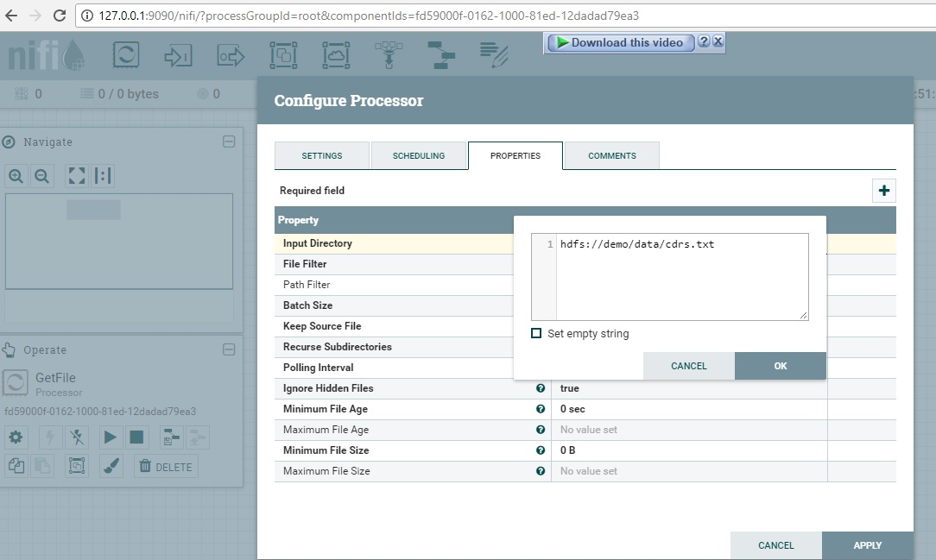Switch to the Settings tab
Viewport: 936px width, 560px height.
pos(321,156)
